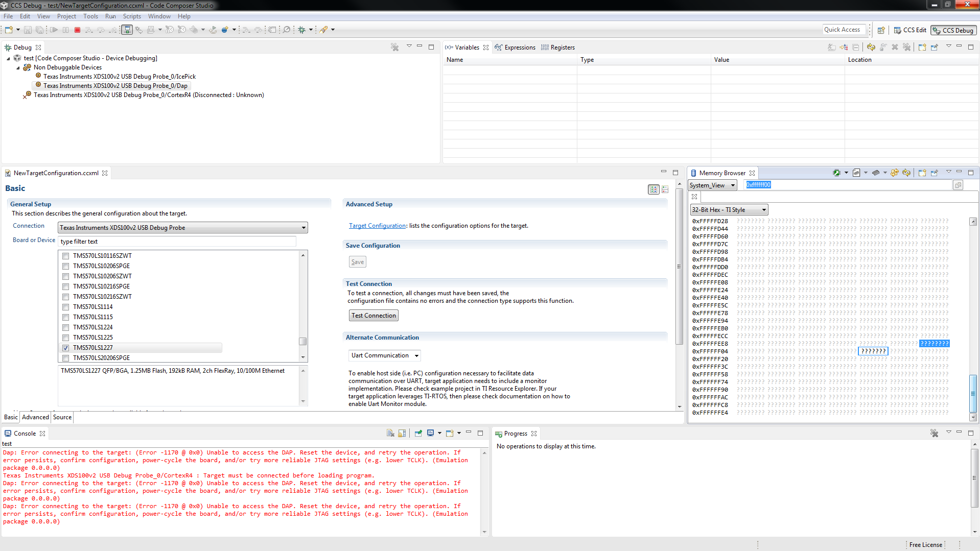Click Show Logical Structure in Variables toolbar
Image resolution: width=980 pixels, height=551 pixels.
tap(844, 47)
